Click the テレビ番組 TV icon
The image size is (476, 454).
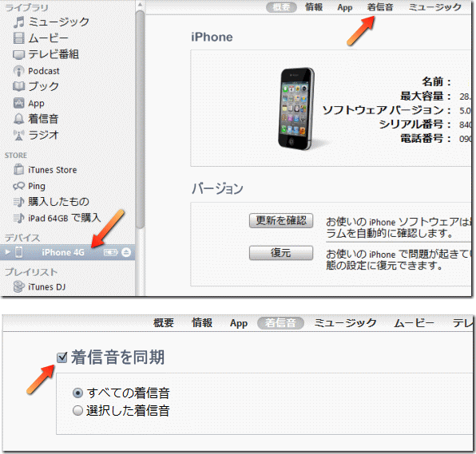(19, 54)
